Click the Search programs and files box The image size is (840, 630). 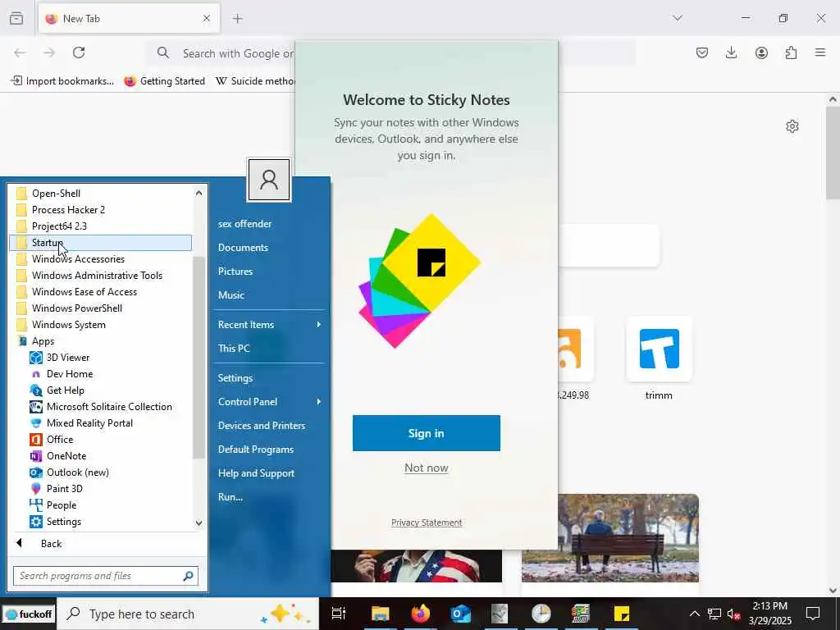pyautogui.click(x=106, y=576)
